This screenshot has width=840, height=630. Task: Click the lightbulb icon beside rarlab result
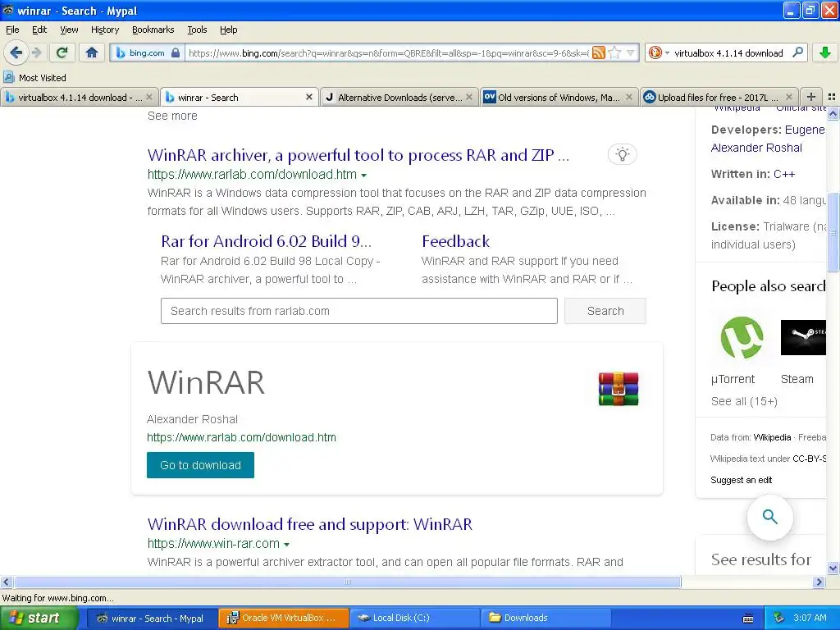[x=622, y=154]
